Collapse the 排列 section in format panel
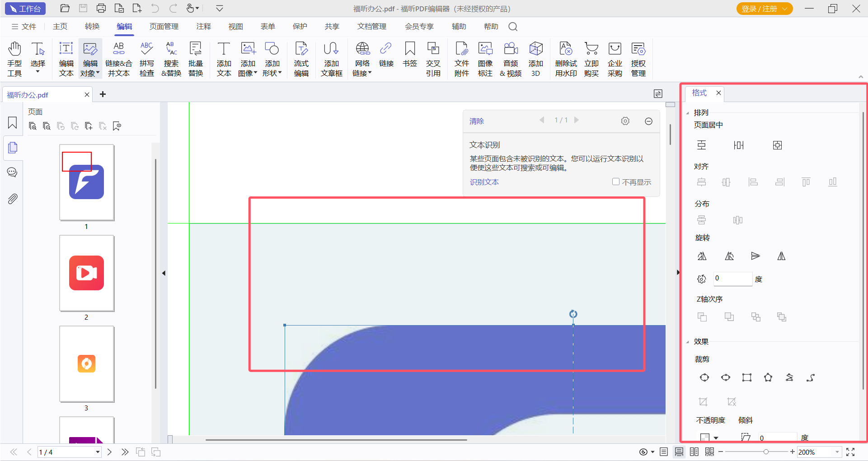The width and height of the screenshot is (868, 461). 688,113
